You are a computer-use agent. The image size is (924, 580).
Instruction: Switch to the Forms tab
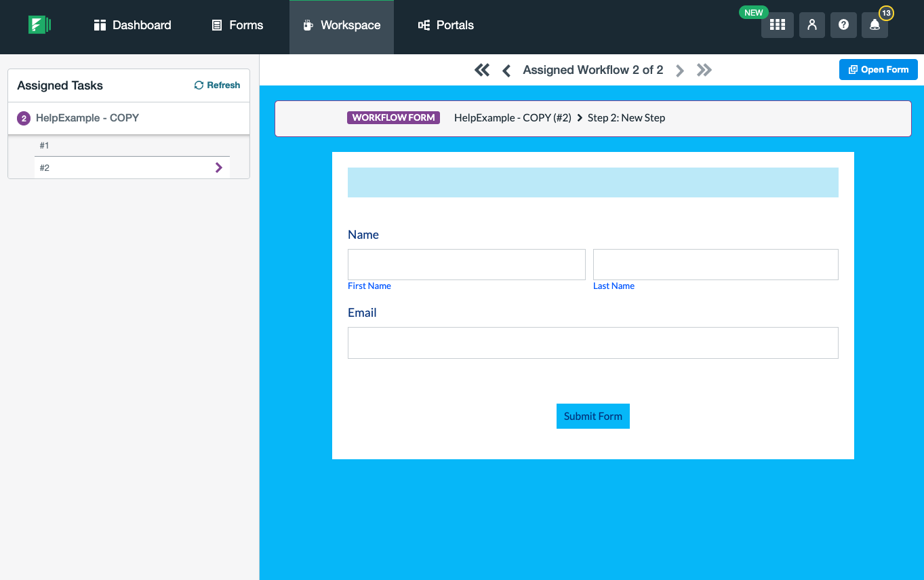[x=236, y=24]
